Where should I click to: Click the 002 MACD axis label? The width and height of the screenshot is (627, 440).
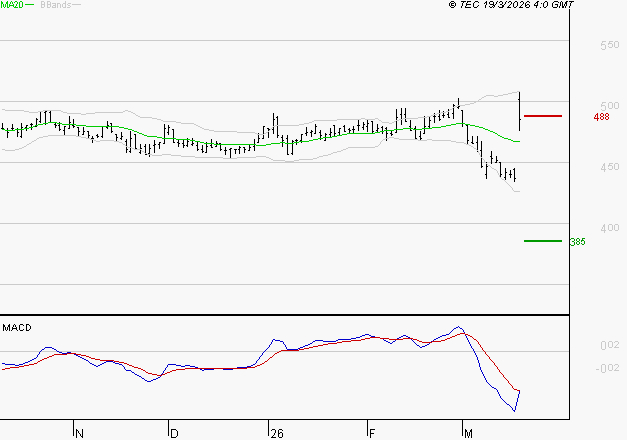610,345
